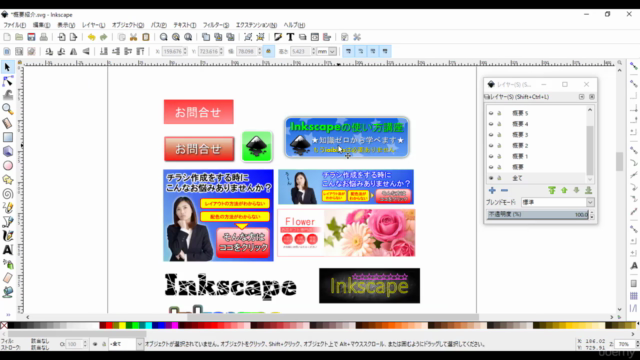This screenshot has width=640, height=360.
Task: Select layer row 概要 3
Action: [x=537, y=135]
